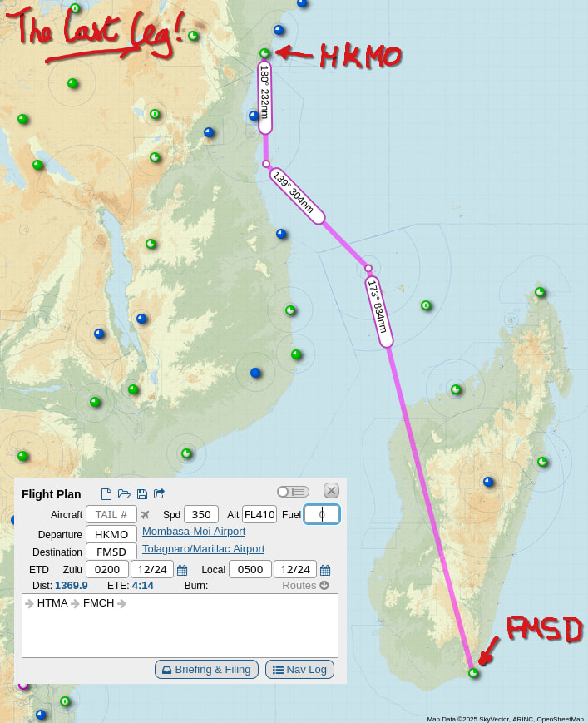
Task: Save the current flight plan
Action: pos(142,494)
